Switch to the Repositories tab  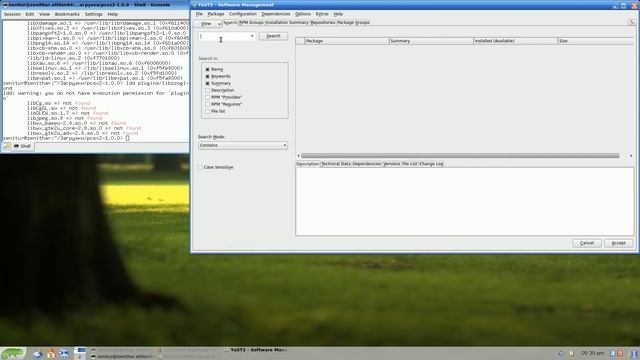[323, 22]
